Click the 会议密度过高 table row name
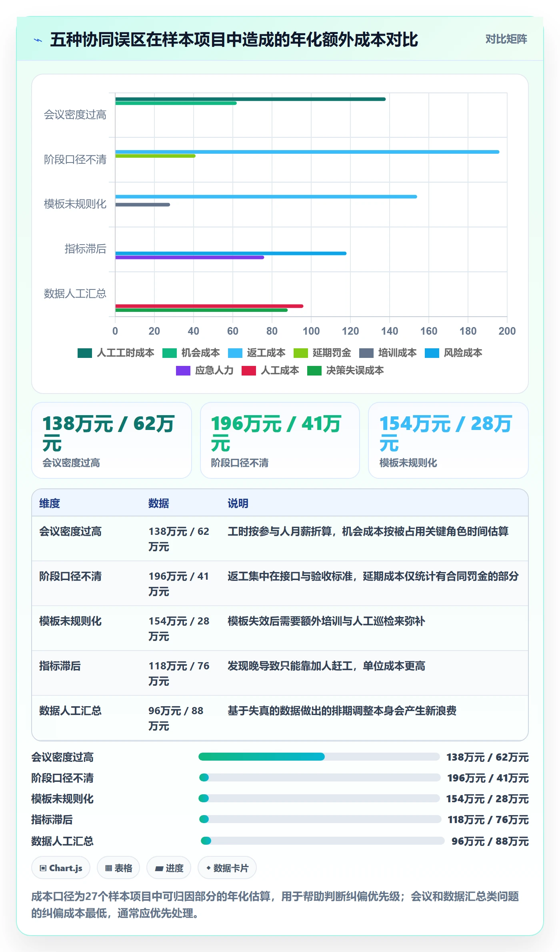The height and width of the screenshot is (952, 560). 70,531
